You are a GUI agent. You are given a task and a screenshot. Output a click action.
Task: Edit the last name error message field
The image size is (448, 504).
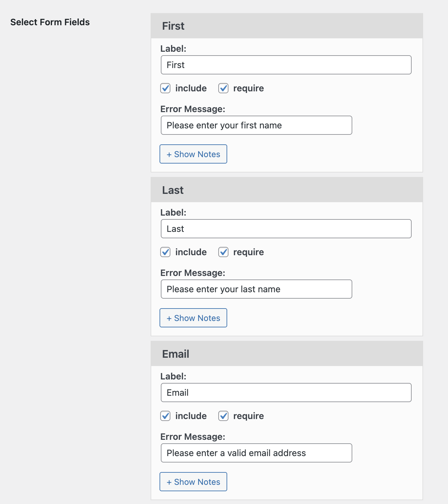coord(256,289)
